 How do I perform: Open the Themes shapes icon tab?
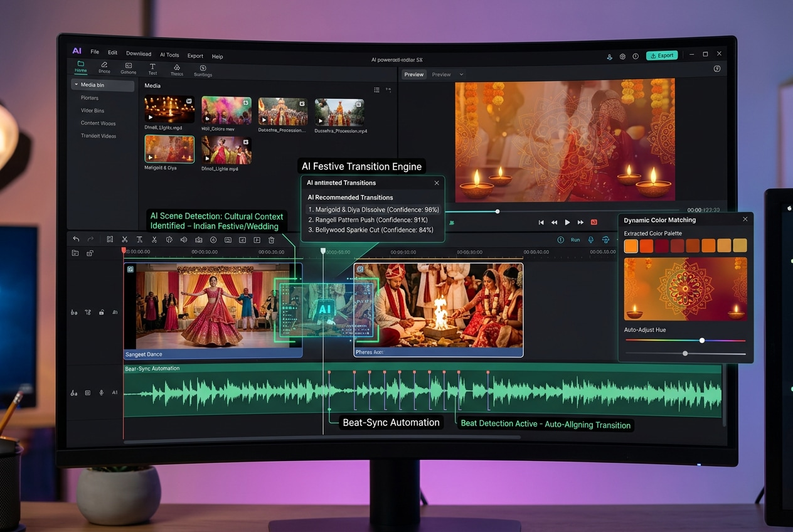pos(177,70)
